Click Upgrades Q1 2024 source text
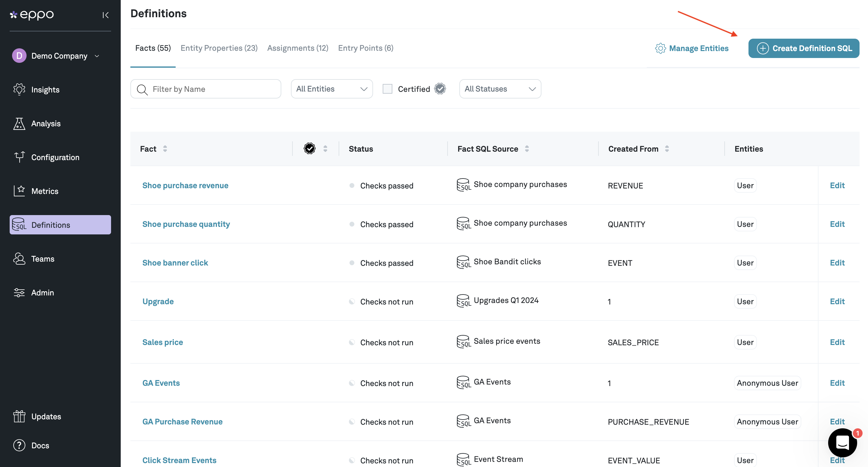 pyautogui.click(x=506, y=300)
